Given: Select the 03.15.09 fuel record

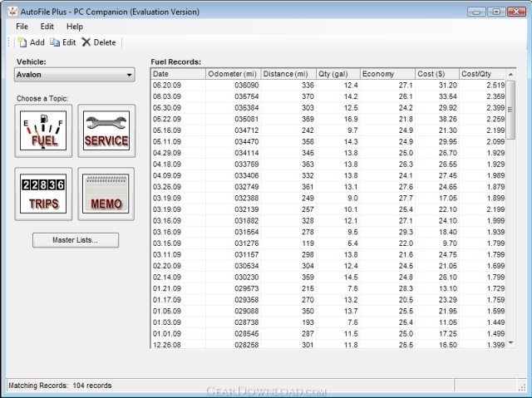Looking at the screenshot, I should [328, 243].
